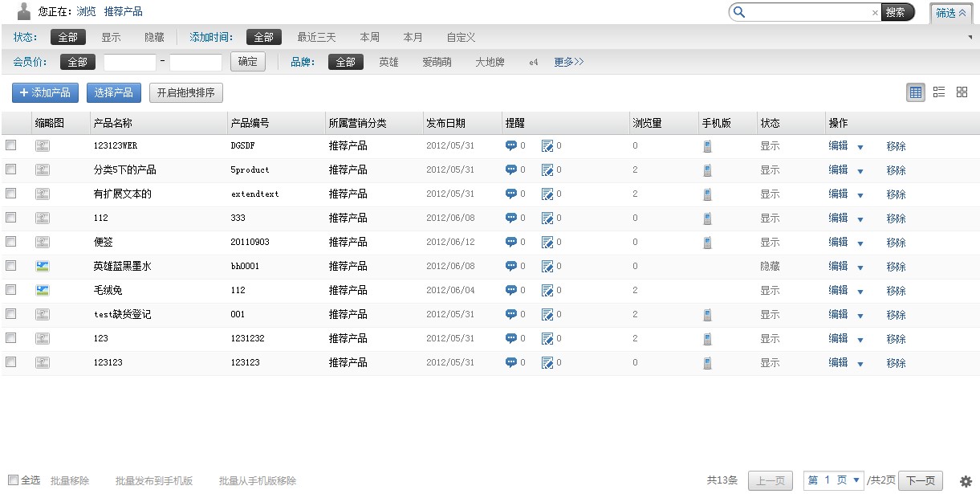Click the 添加产品 button

point(45,92)
